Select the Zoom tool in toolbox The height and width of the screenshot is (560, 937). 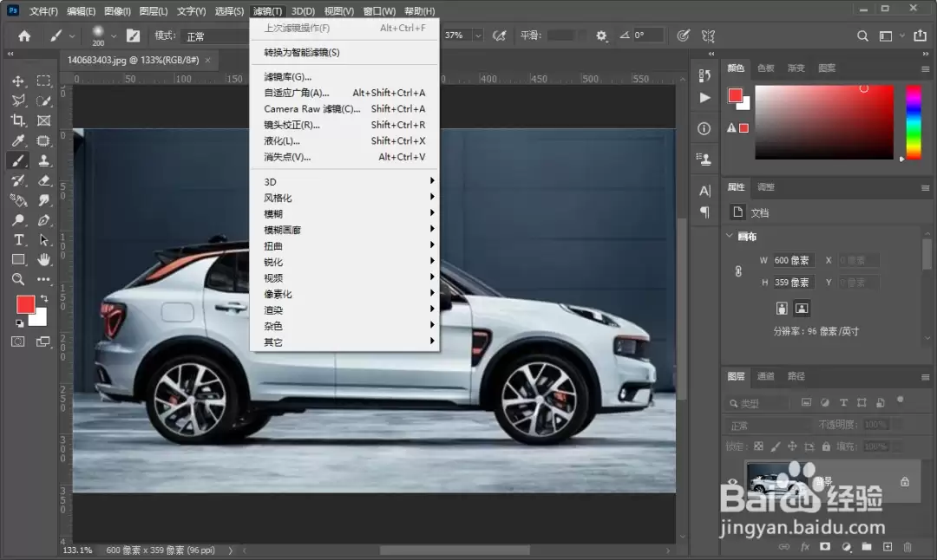pyautogui.click(x=18, y=279)
